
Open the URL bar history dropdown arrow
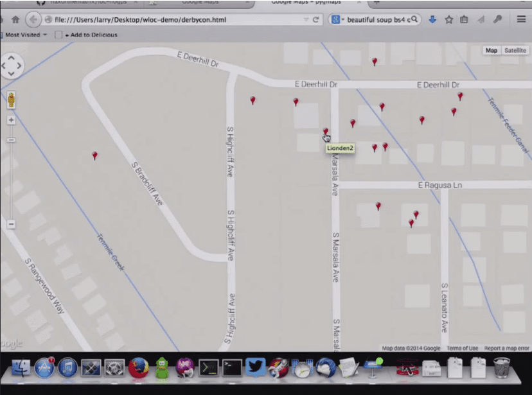306,20
